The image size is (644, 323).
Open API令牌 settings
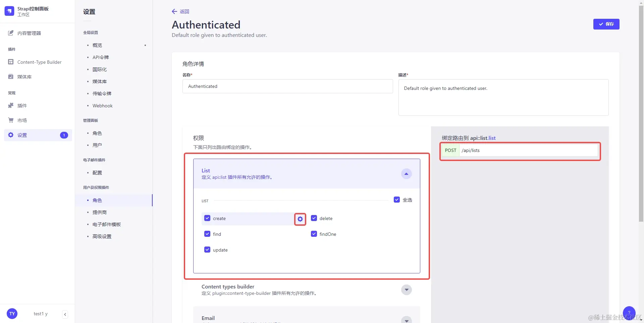101,57
